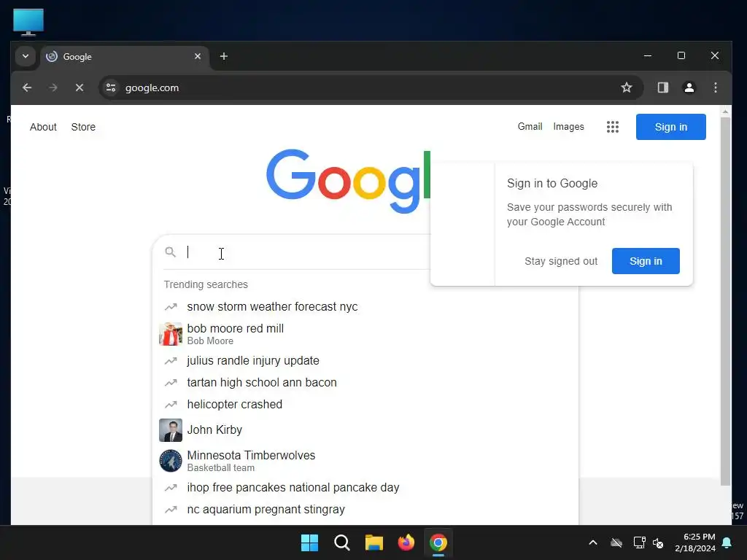
Task: Click top-right Sign in button
Action: click(671, 127)
